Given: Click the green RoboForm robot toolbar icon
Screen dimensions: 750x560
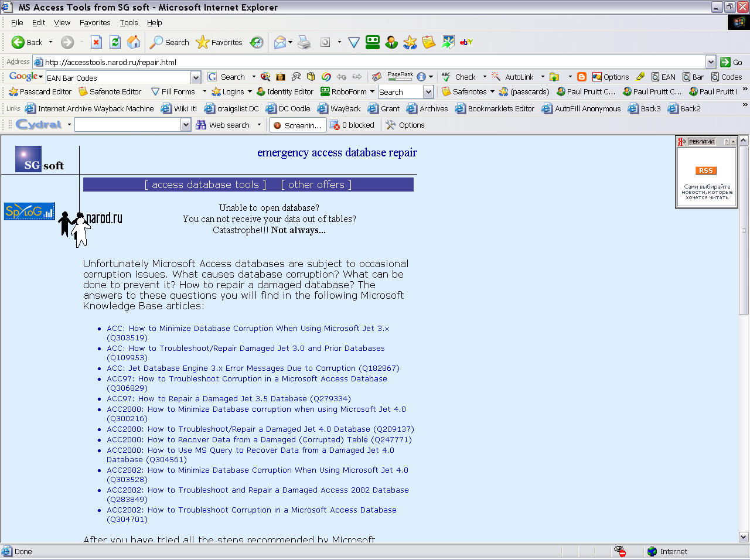Looking at the screenshot, I should tap(373, 42).
